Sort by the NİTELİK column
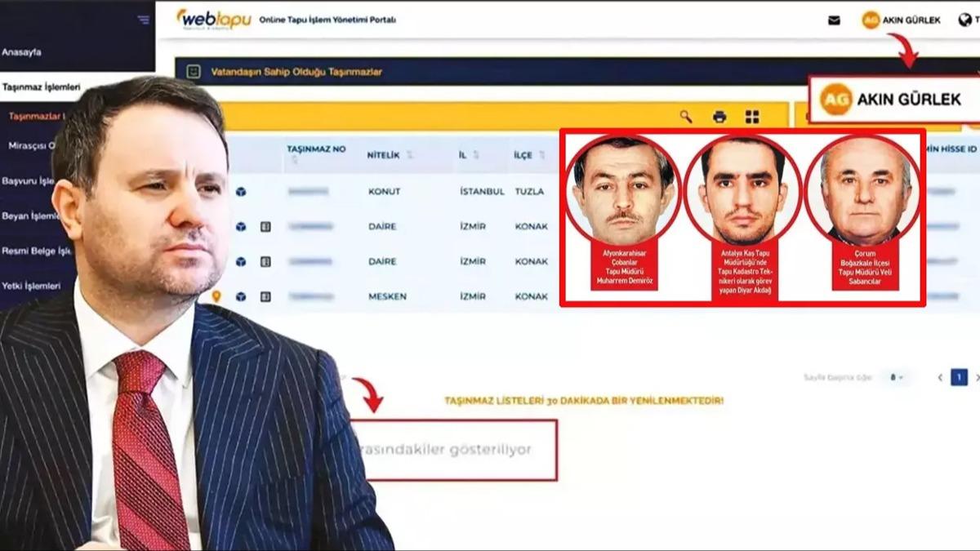 click(x=389, y=154)
